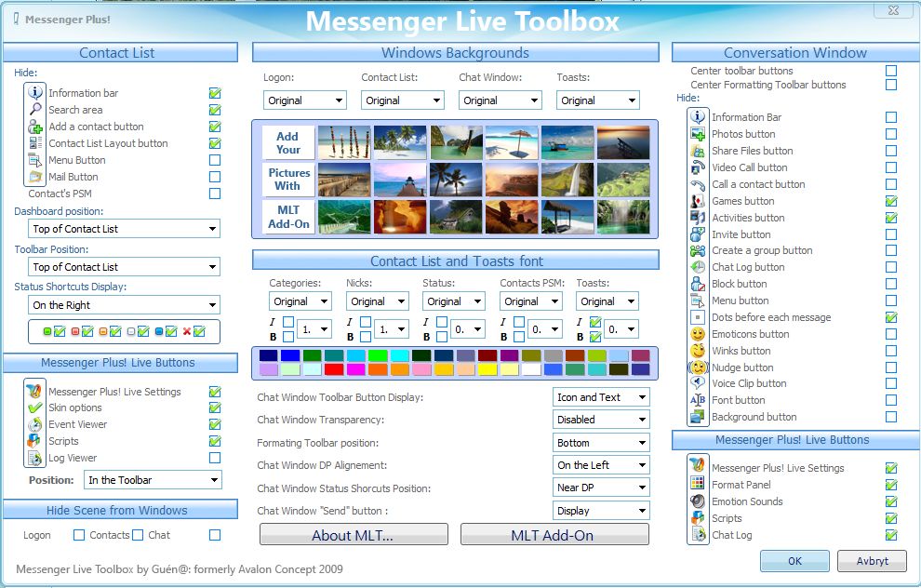Click the Skin options checkmark icon
The height and width of the screenshot is (588, 921).
tap(35, 408)
